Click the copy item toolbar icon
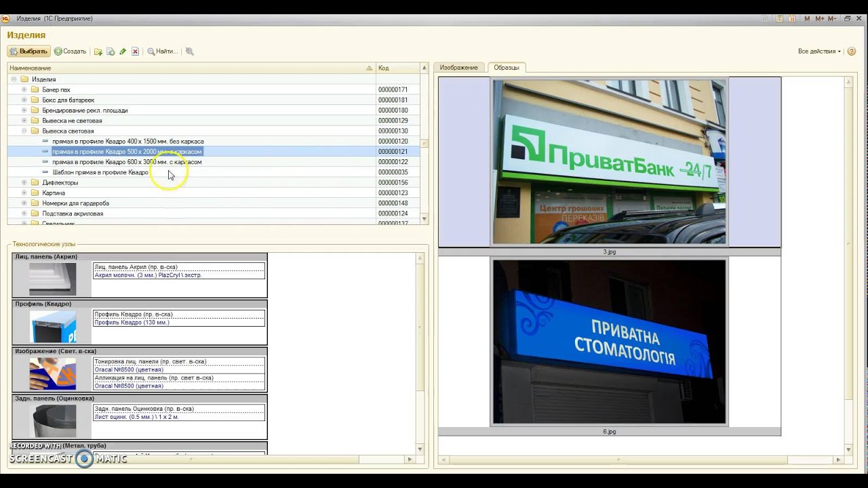This screenshot has width=868, height=488. (111, 52)
